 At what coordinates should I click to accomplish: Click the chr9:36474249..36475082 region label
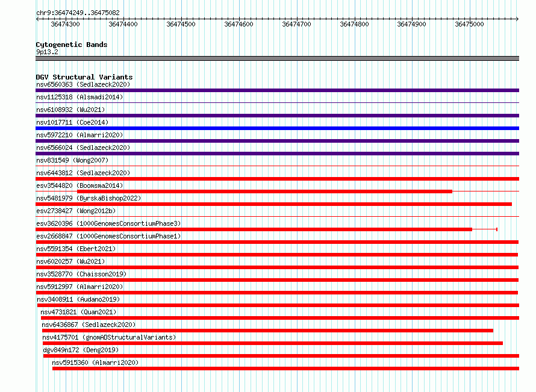(78, 13)
